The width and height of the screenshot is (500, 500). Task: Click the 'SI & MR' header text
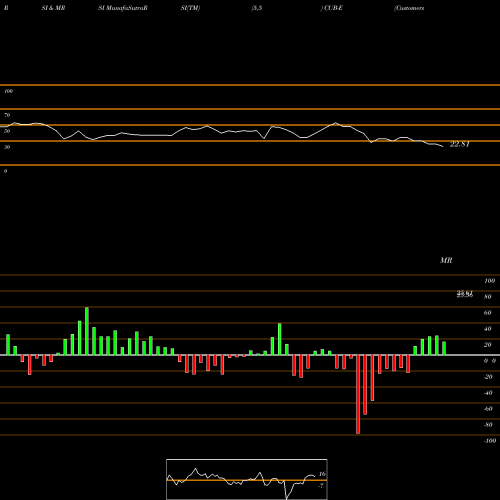tap(53, 8)
